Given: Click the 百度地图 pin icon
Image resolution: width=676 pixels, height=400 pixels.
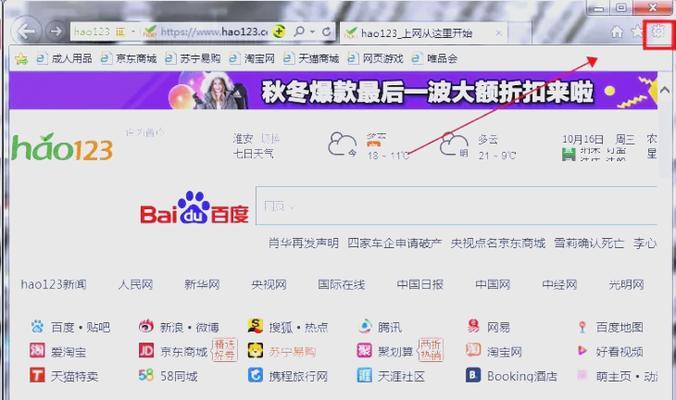Looking at the screenshot, I should point(582,327).
